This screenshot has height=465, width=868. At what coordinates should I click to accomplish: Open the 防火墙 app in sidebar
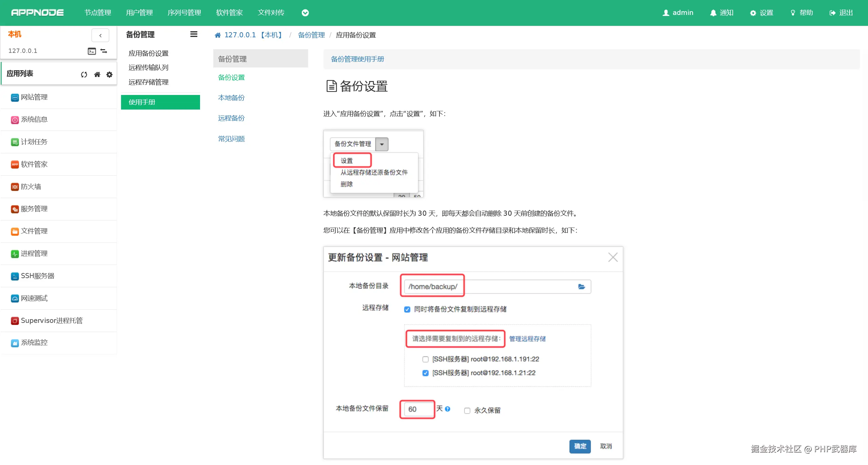click(x=31, y=187)
